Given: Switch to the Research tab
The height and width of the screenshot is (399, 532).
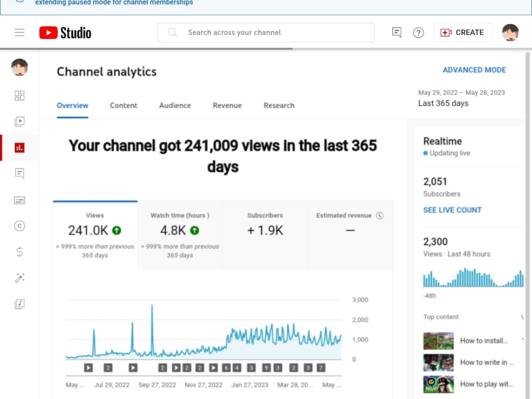Looking at the screenshot, I should pyautogui.click(x=279, y=105).
